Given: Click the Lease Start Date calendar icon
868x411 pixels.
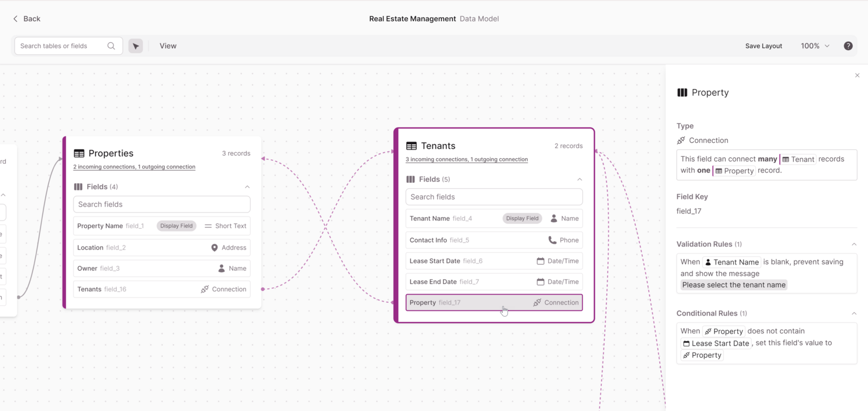Looking at the screenshot, I should [x=540, y=261].
